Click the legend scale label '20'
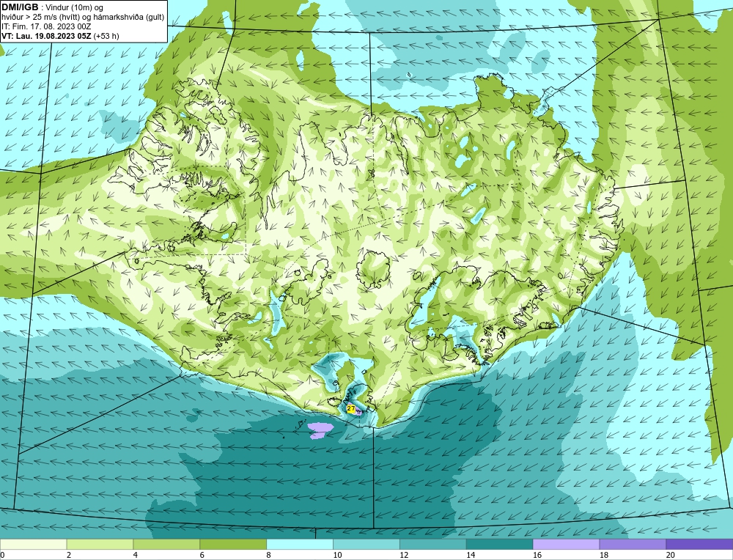The image size is (733, 560). (x=671, y=555)
